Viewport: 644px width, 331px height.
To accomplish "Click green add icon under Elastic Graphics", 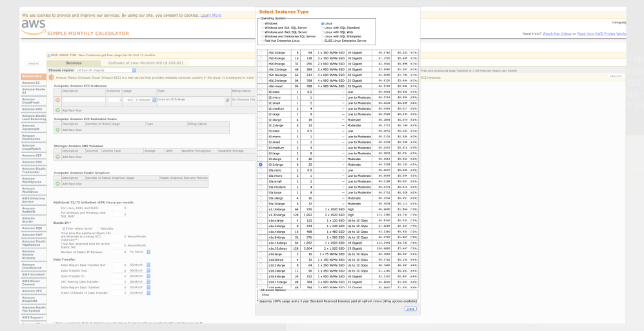I will point(57,184).
